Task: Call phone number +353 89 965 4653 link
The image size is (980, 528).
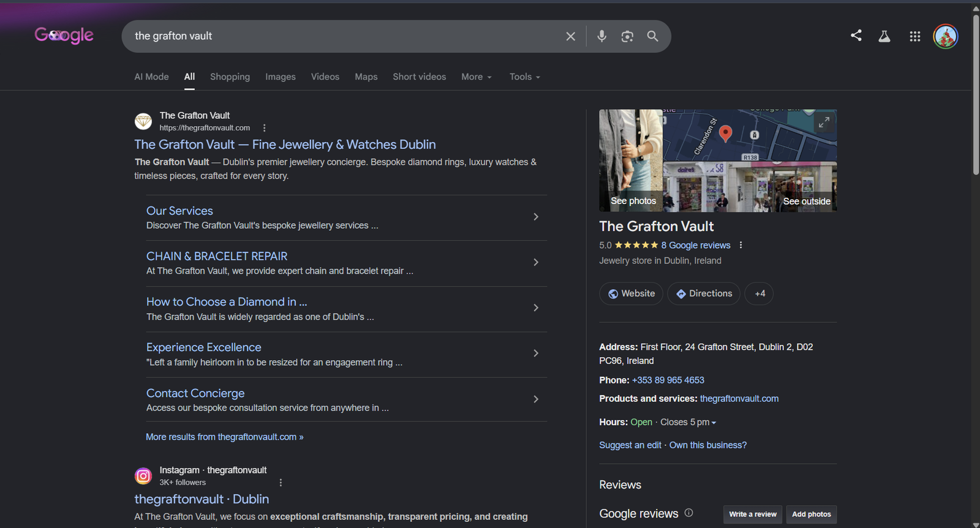Action: click(668, 380)
